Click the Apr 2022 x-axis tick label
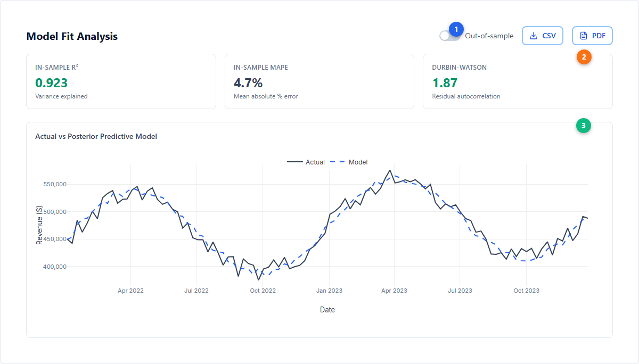 point(130,291)
